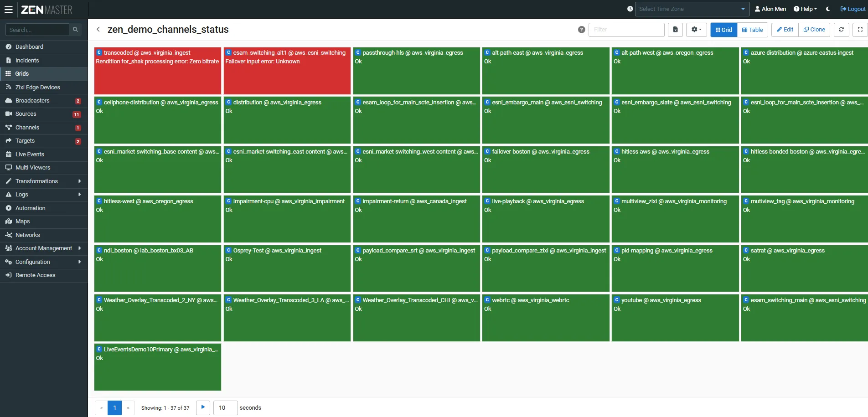Click the channel icon on webrtc tile
This screenshot has height=417, width=868.
(487, 300)
